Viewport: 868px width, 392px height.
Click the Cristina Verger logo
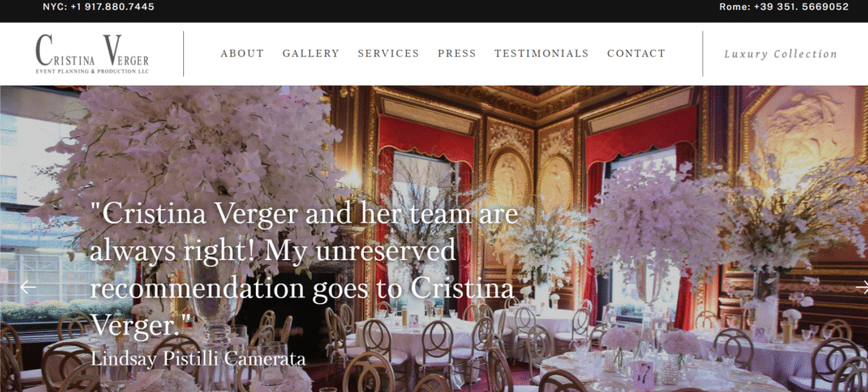pyautogui.click(x=92, y=53)
